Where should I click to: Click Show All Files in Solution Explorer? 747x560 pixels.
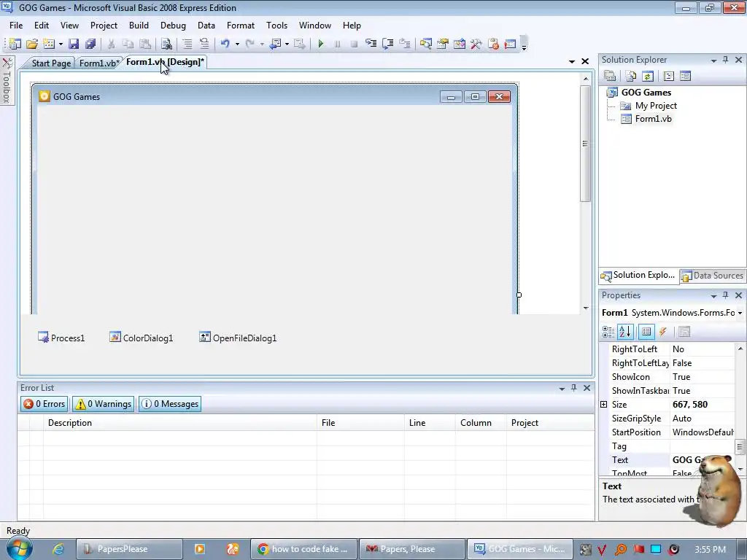click(631, 76)
